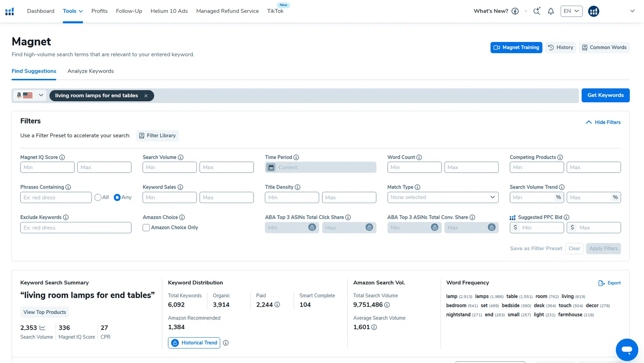Click the Magnet IQ Score info icon
This screenshot has height=363, width=644.
[x=62, y=158]
